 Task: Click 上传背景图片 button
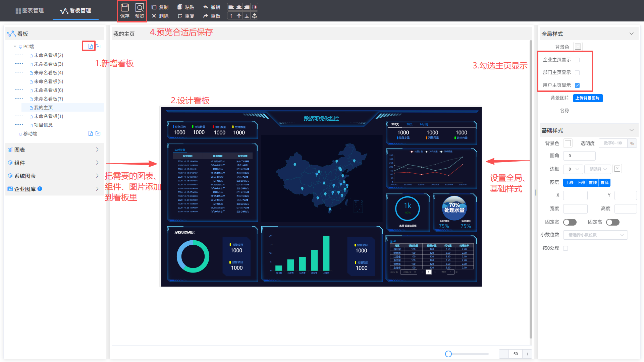click(x=588, y=98)
